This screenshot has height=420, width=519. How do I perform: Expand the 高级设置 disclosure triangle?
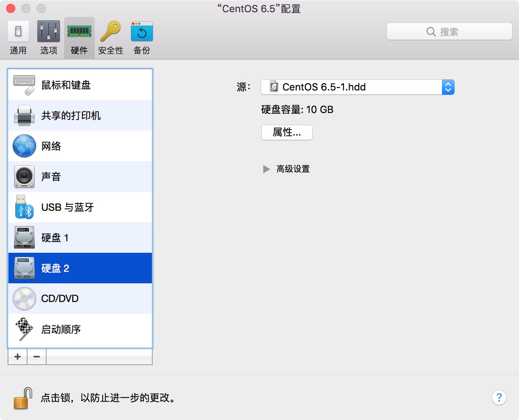point(266,169)
